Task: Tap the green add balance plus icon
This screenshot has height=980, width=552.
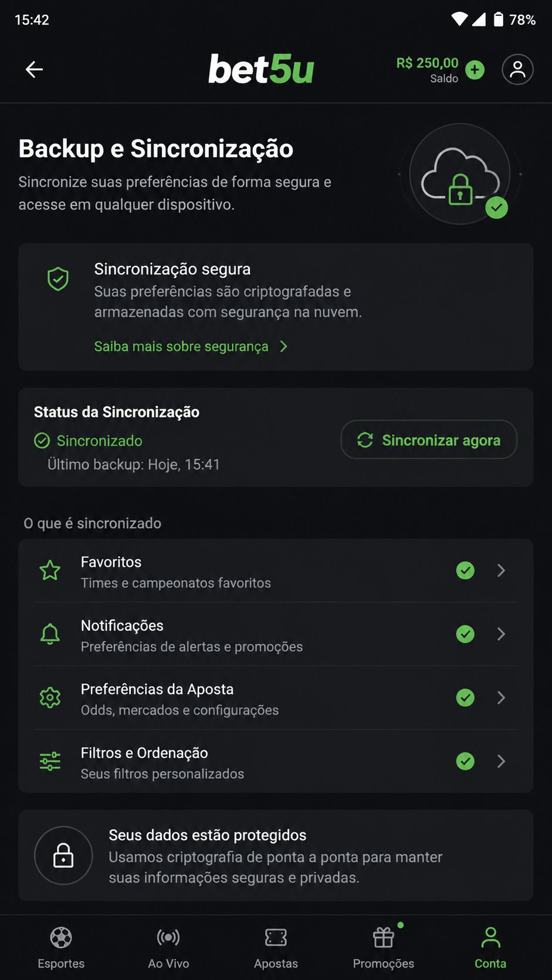Action: [x=475, y=70]
